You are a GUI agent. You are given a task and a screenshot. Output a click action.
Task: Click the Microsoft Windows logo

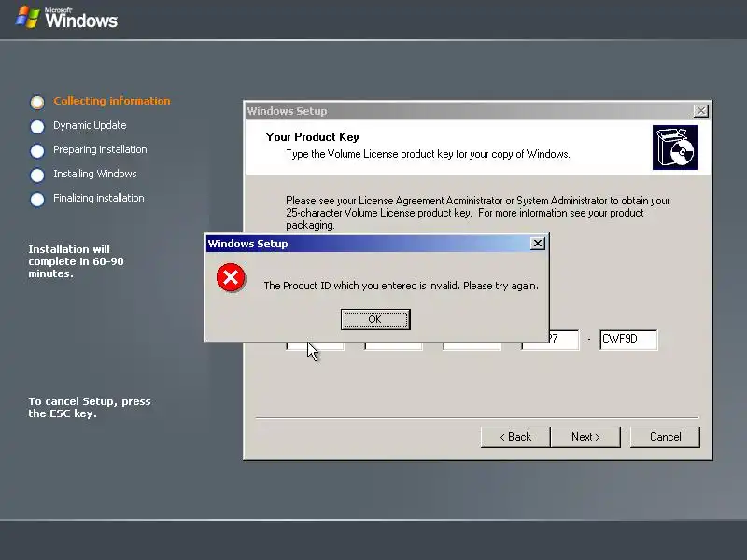[x=66, y=18]
